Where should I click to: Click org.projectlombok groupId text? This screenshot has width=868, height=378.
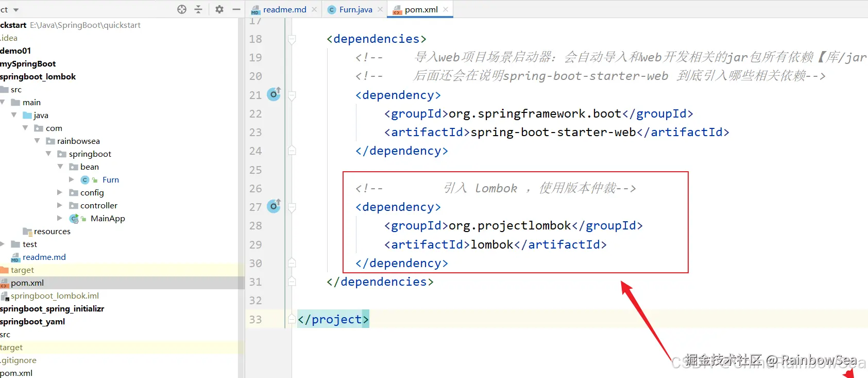[510, 225]
